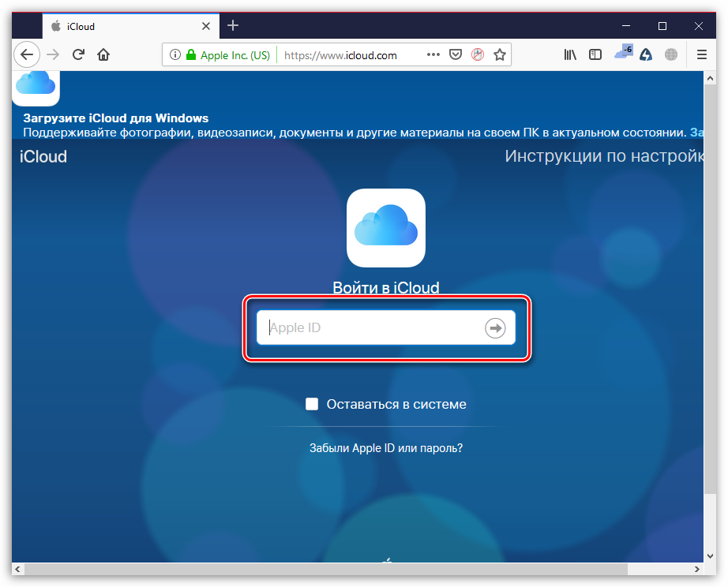Go back to the previous page

tap(27, 54)
